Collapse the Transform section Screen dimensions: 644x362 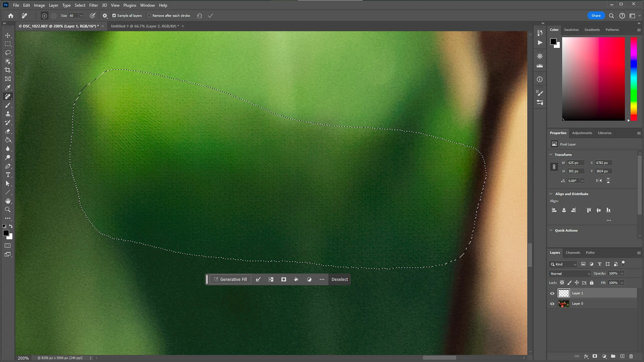tap(551, 155)
